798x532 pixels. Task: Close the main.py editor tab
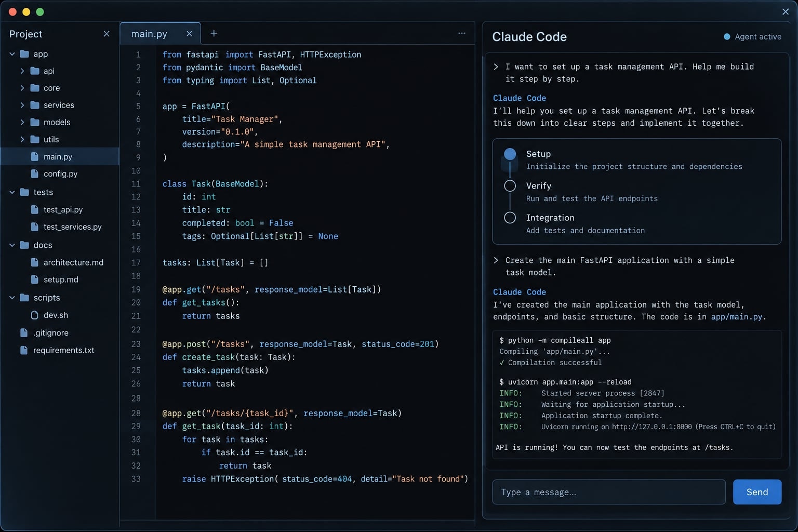click(x=189, y=34)
